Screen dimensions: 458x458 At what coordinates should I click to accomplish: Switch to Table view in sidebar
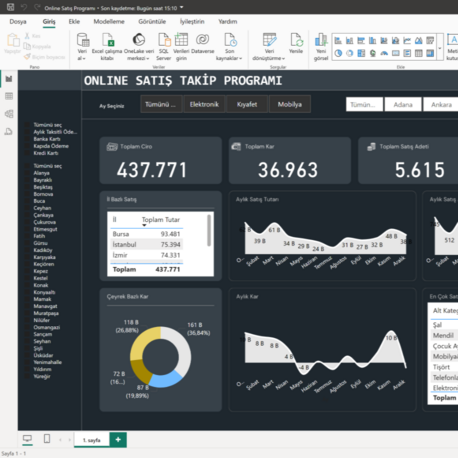point(9,96)
